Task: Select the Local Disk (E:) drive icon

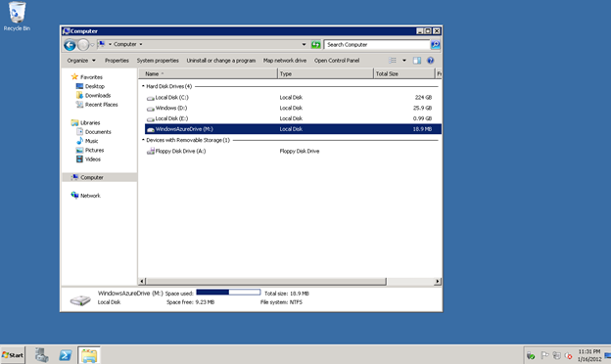Action: [151, 119]
